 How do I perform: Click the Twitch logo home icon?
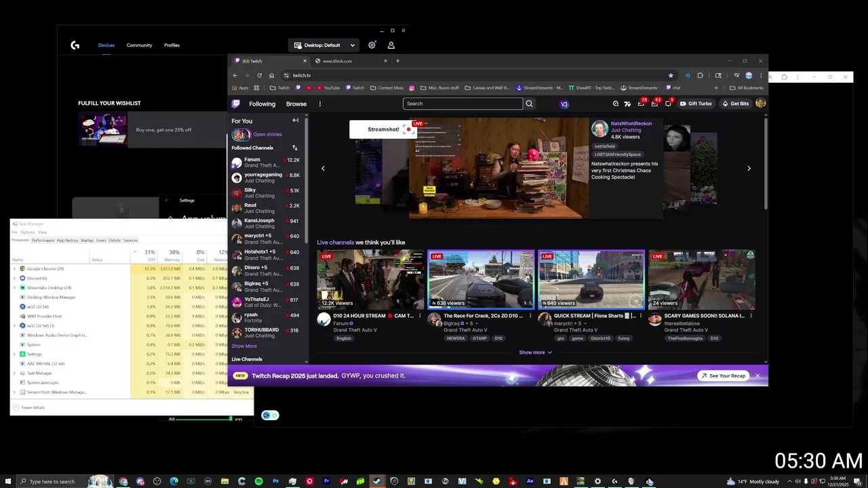(x=235, y=104)
